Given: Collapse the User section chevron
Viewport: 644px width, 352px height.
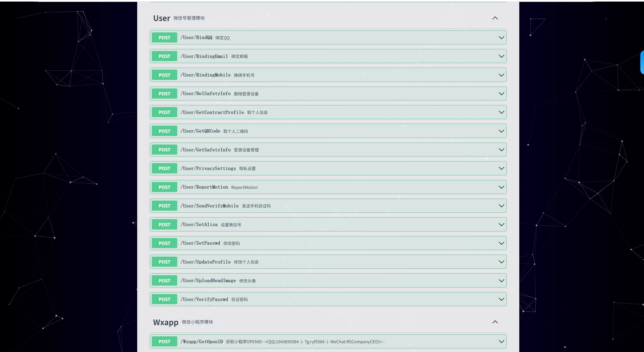Looking at the screenshot, I should (495, 18).
